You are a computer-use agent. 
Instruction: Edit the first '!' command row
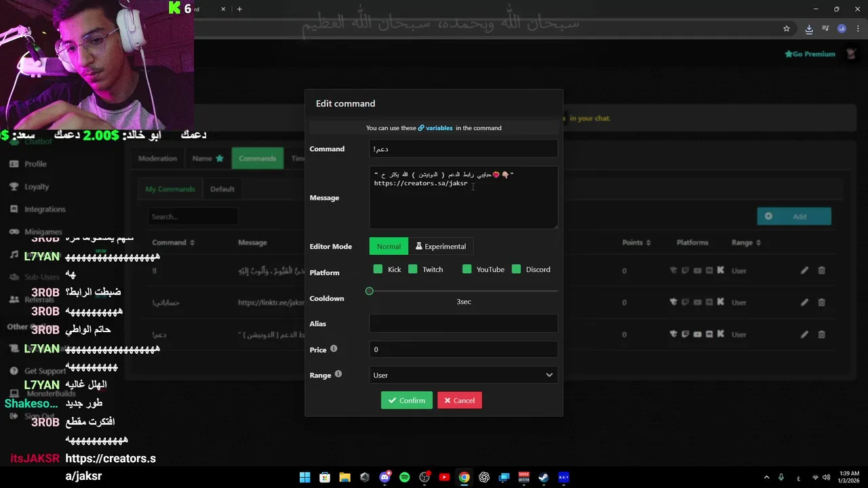(804, 270)
